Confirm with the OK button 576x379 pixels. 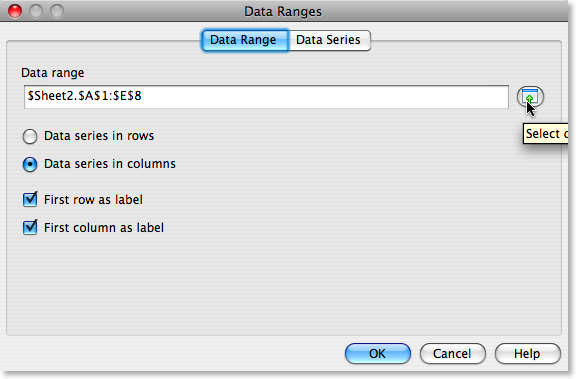(x=378, y=354)
